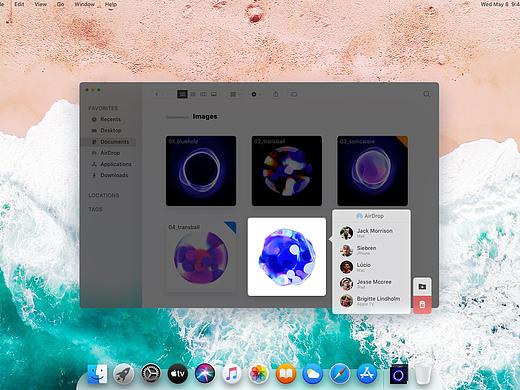
Task: Open the Trash in the dock
Action: pos(423,374)
